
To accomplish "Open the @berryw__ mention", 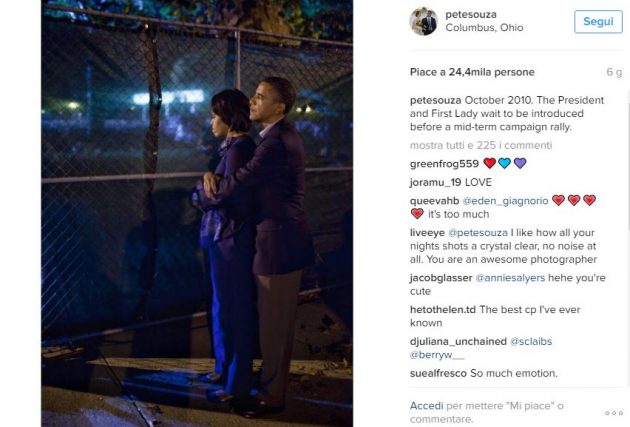I will (437, 355).
